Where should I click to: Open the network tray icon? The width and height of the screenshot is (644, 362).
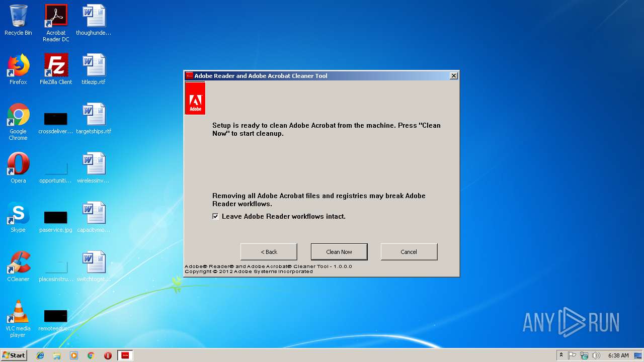(584, 355)
